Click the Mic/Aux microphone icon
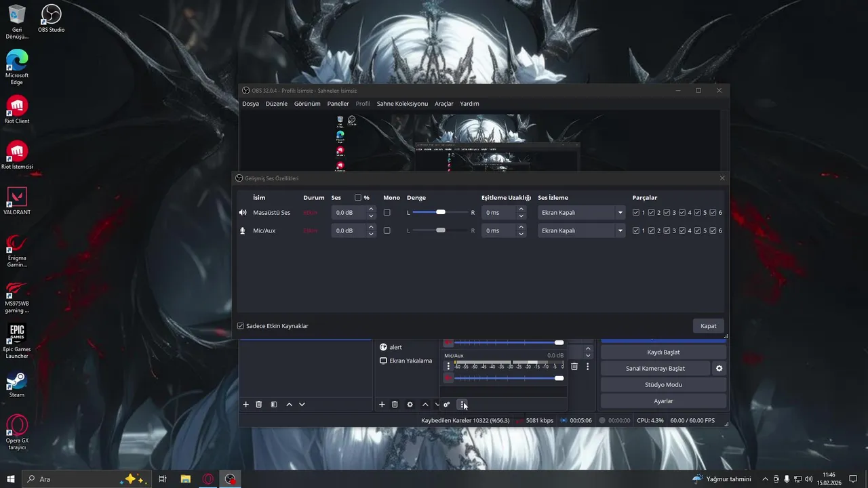 tap(243, 230)
